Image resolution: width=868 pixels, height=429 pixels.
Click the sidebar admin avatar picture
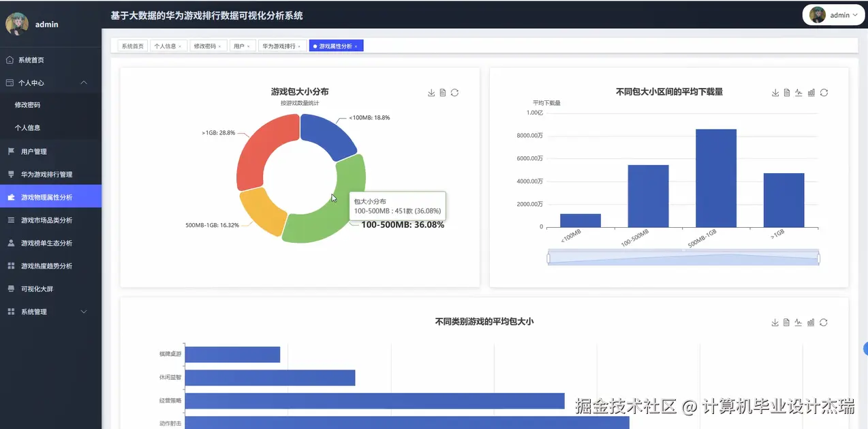tap(17, 24)
